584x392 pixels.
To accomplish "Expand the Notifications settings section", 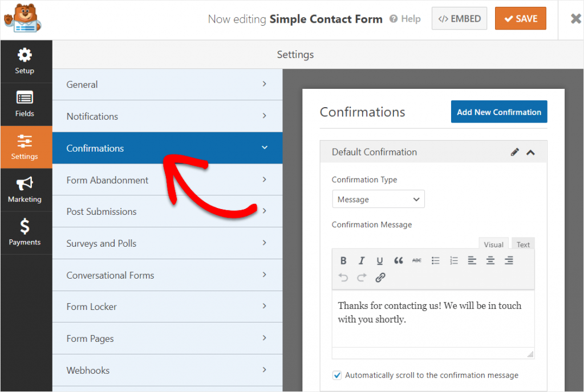I will click(167, 116).
